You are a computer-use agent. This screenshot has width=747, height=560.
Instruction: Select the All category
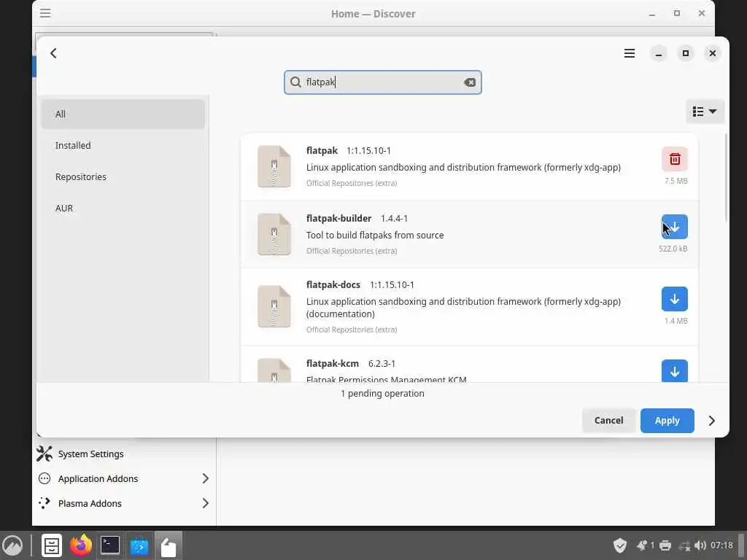(x=123, y=114)
